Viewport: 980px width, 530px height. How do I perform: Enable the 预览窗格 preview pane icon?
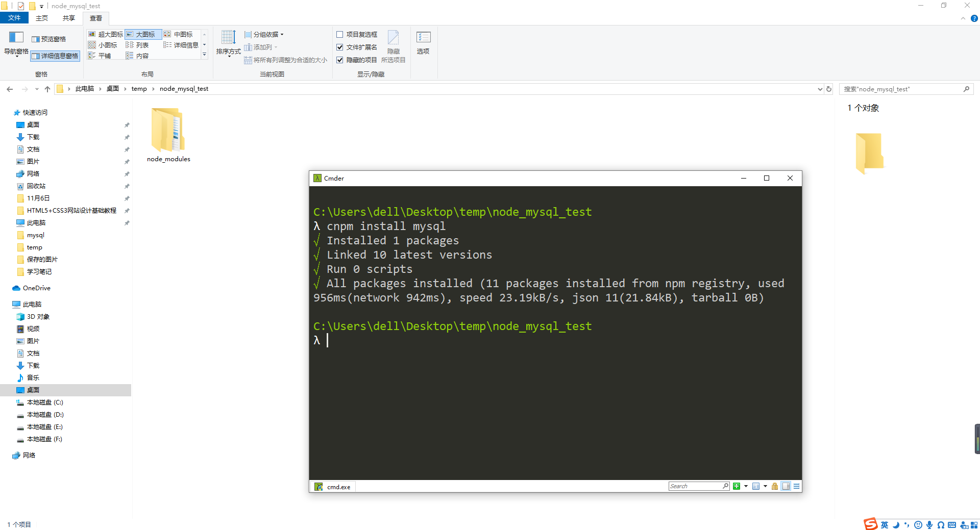pyautogui.click(x=50, y=38)
